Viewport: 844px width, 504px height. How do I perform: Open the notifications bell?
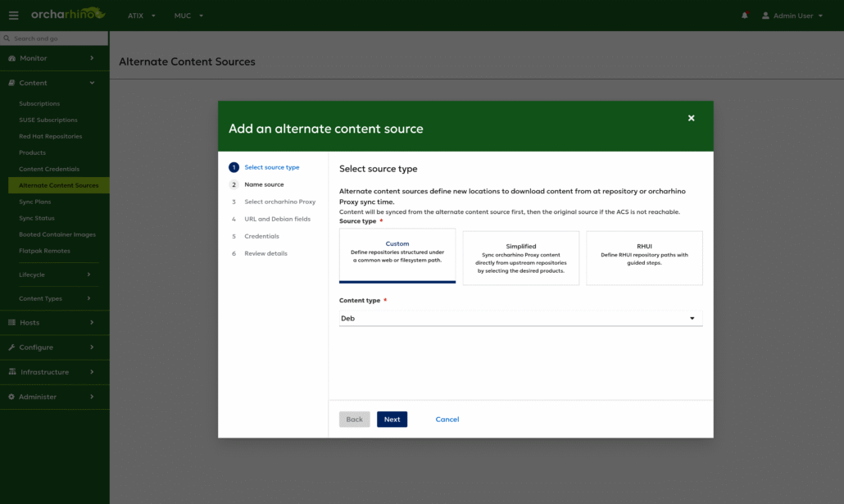click(x=745, y=16)
